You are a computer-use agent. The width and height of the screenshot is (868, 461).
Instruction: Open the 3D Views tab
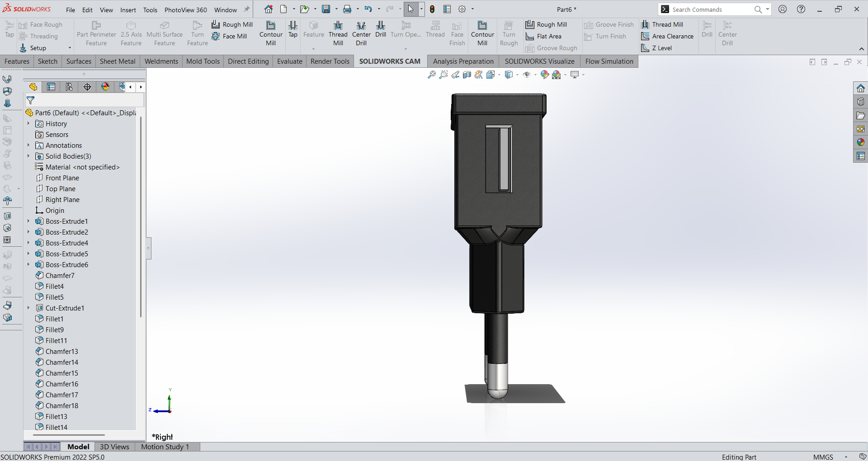coord(114,447)
